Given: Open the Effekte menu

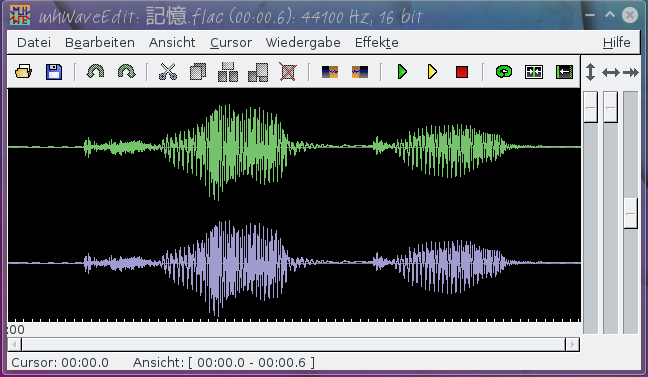Looking at the screenshot, I should 377,43.
